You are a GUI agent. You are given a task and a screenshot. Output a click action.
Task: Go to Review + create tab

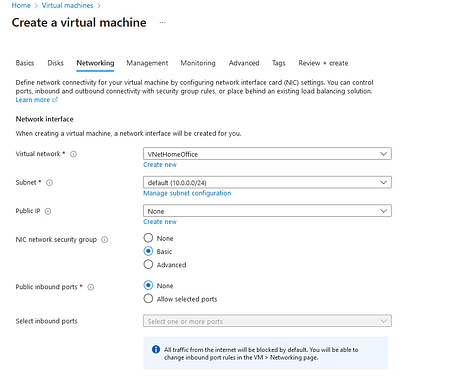coord(323,63)
